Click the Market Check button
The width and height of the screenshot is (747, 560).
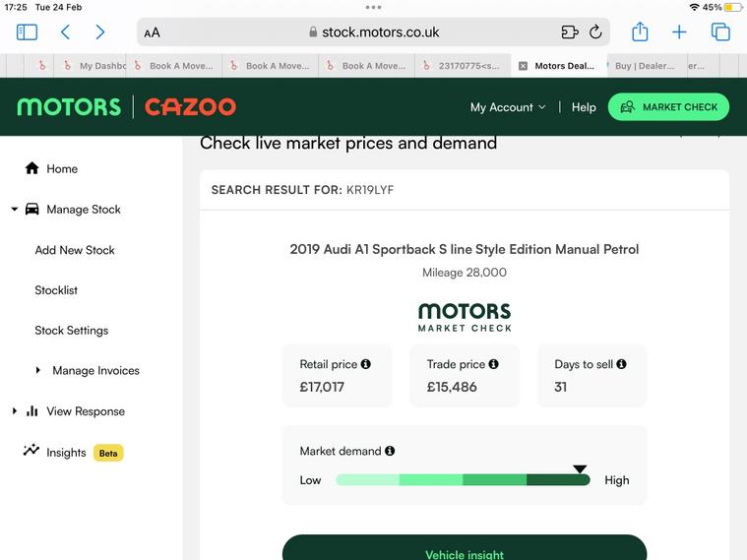tap(669, 107)
